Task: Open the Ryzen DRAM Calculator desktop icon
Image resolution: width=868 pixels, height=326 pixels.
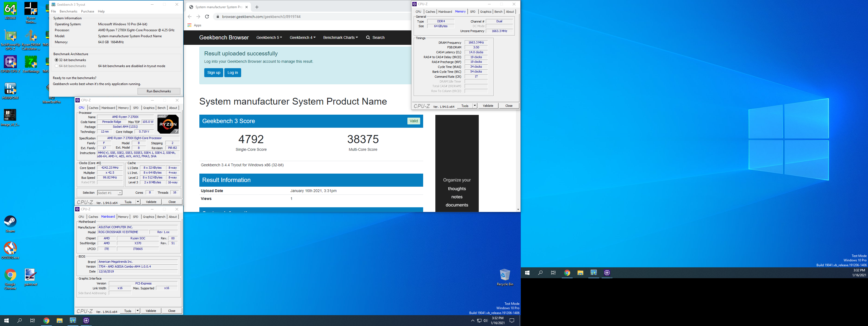Action: click(31, 39)
